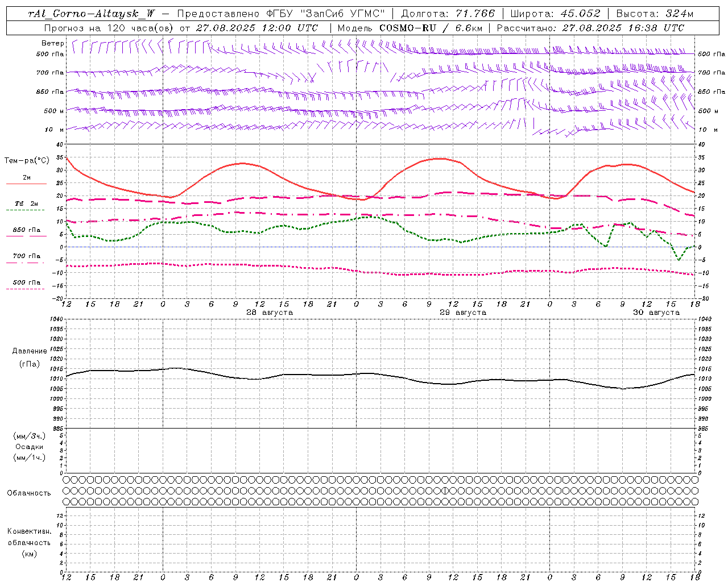
Task: Click the (км) unit label
Action: click(x=30, y=554)
